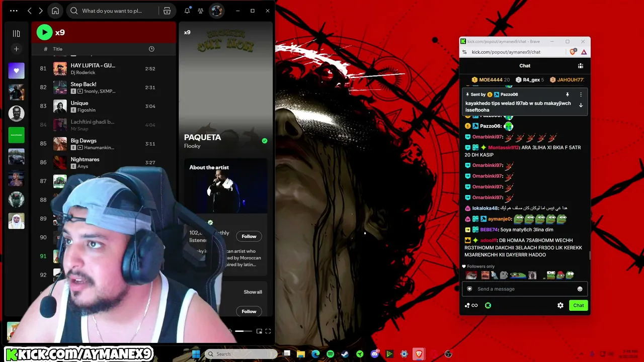Unpin the pinned chat message
The height and width of the screenshot is (362, 644).
[567, 95]
